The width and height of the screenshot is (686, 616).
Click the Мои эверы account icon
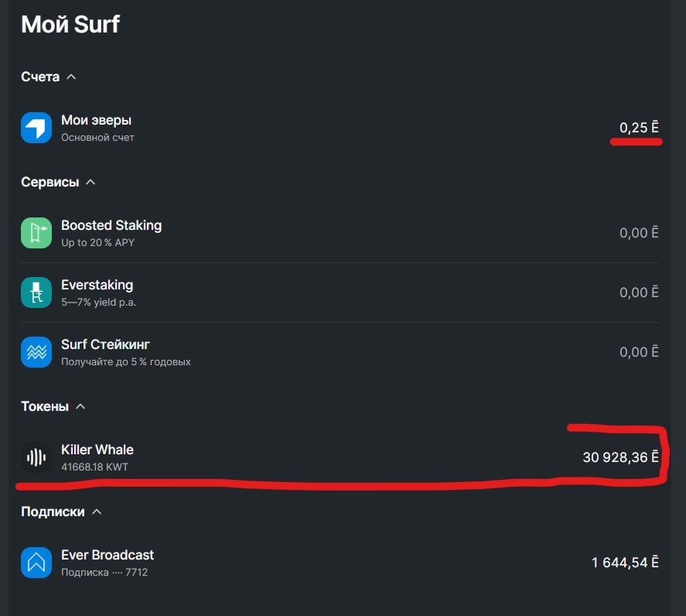click(x=36, y=128)
